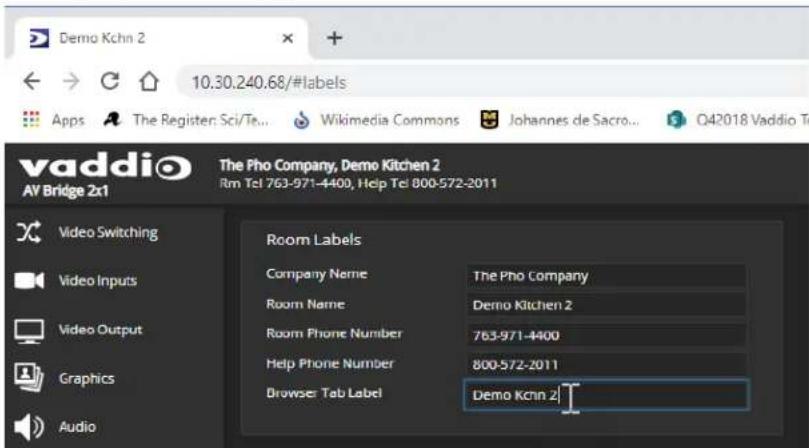Open the Video Switching page
The width and height of the screenshot is (809, 448).
(108, 232)
